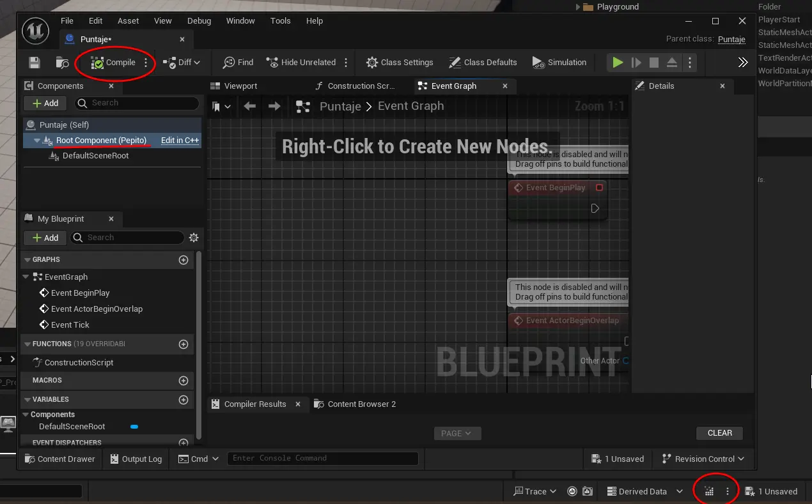The image size is (812, 504).
Task: Click the graph navigate forward arrow
Action: pos(274,106)
